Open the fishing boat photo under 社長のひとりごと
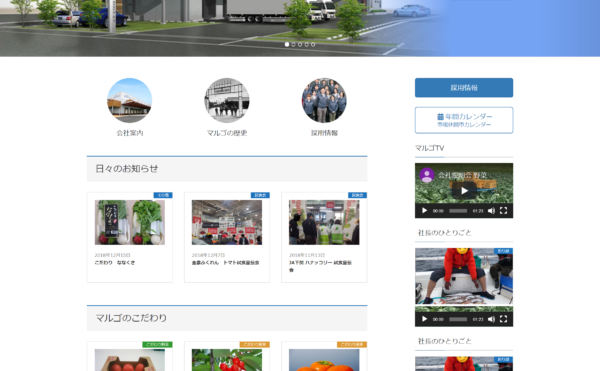The width and height of the screenshot is (600, 371). coord(464,276)
